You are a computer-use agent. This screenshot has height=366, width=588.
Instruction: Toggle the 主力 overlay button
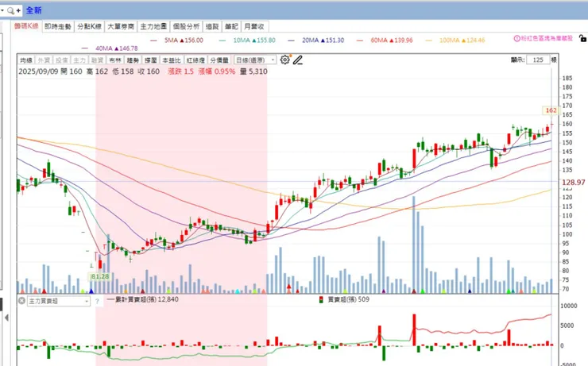pyautogui.click(x=79, y=60)
